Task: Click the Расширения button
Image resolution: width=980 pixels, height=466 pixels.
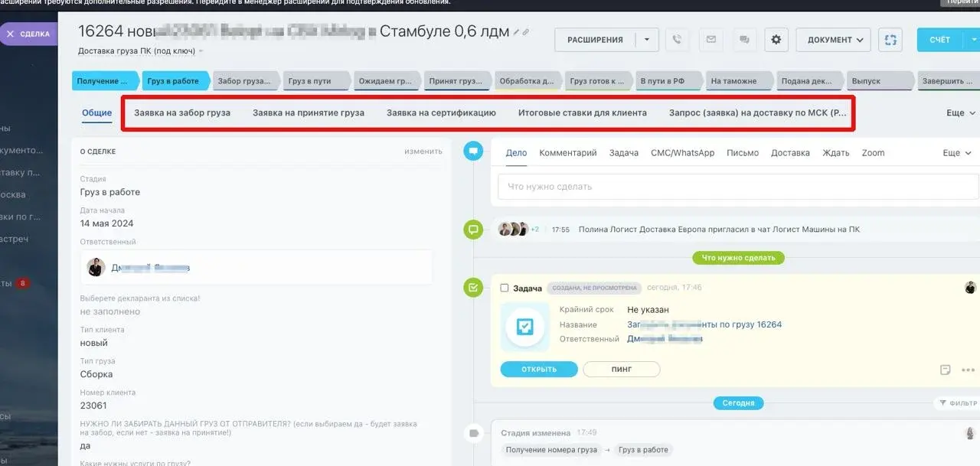Action: 595,40
